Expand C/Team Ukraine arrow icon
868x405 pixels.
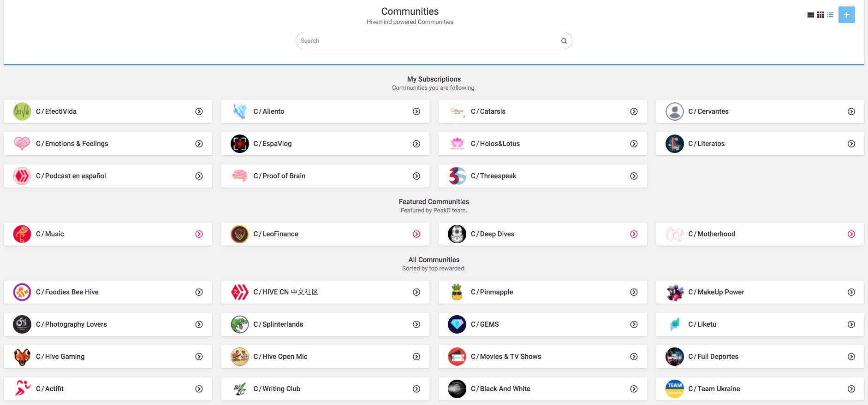click(x=851, y=389)
